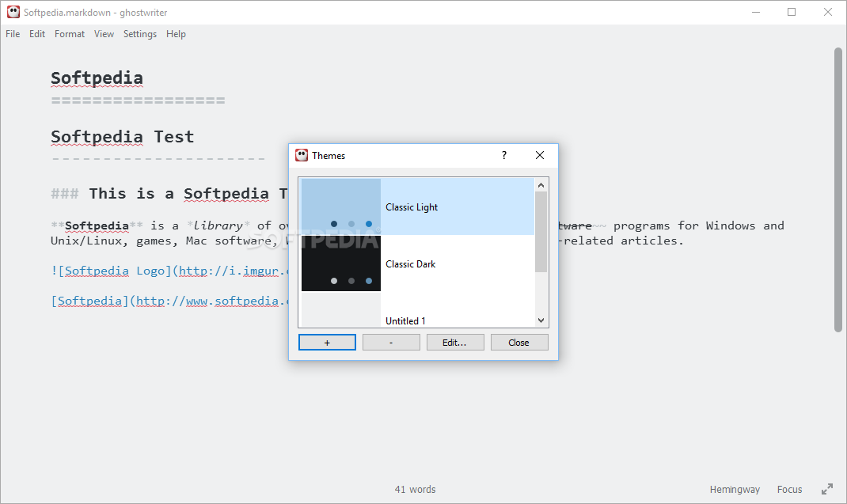Click the main editor vertical scrollbar
The image size is (847, 504).
pos(838,190)
